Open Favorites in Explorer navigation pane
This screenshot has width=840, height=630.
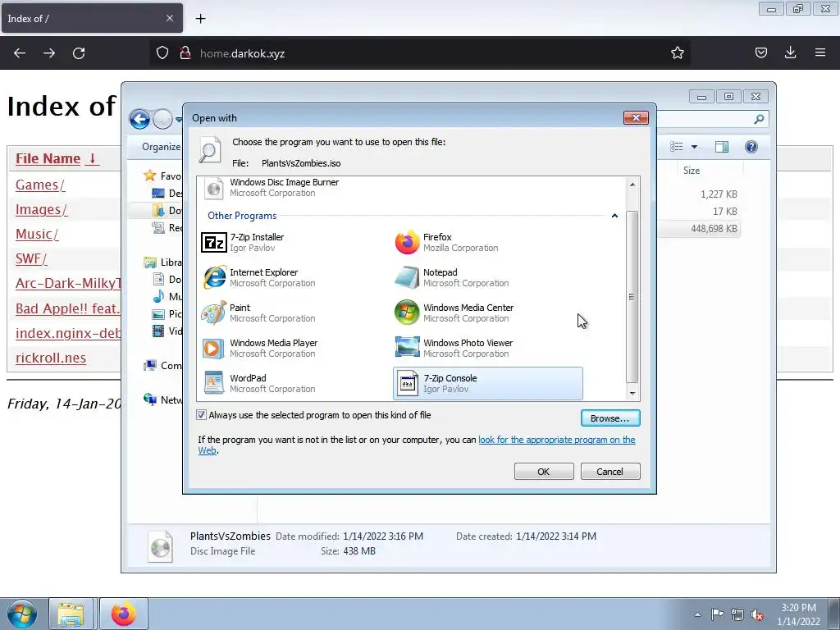(x=163, y=176)
